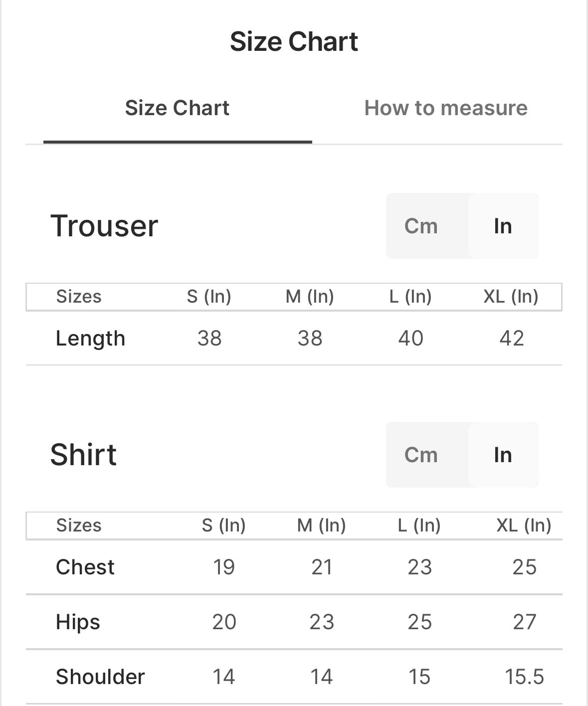Click the Chest value 19 for size S

223,567
